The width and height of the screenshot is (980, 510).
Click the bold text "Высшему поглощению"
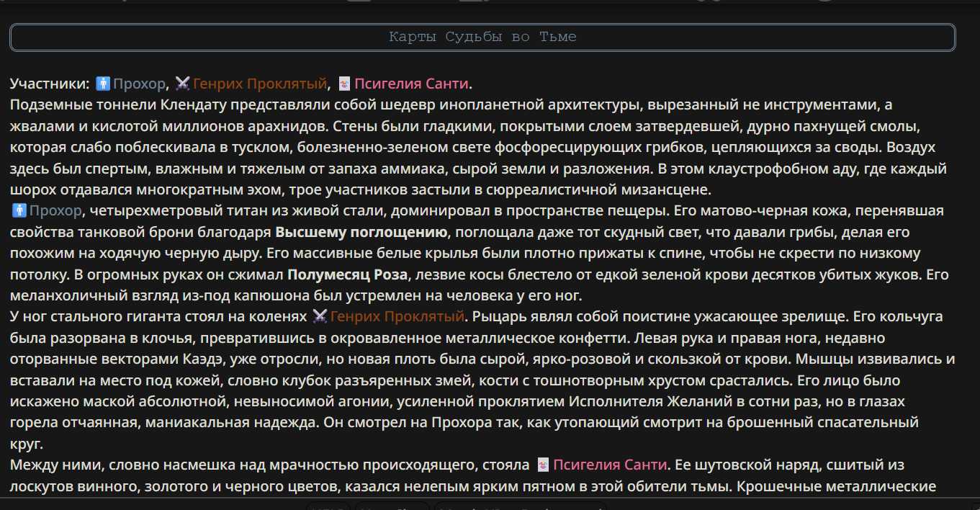click(x=361, y=232)
